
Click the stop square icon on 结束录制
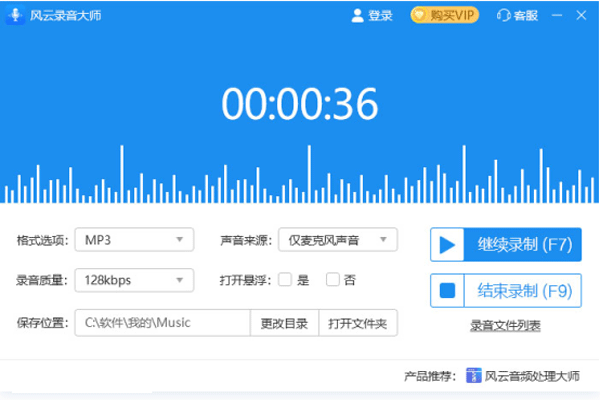click(447, 291)
